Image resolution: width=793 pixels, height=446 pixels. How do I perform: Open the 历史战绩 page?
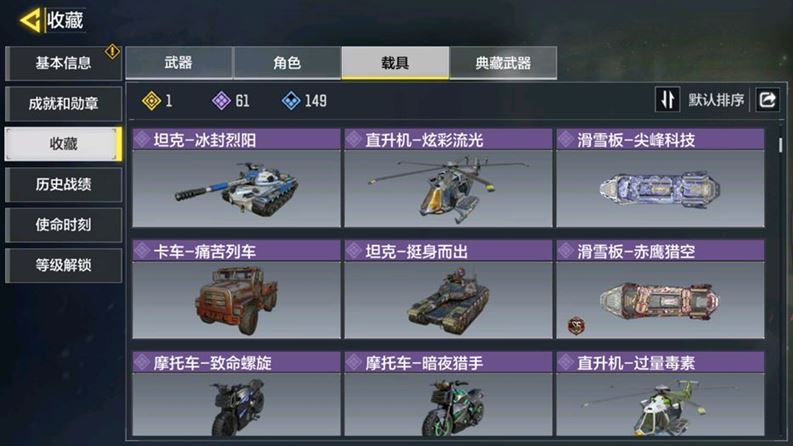pos(63,185)
